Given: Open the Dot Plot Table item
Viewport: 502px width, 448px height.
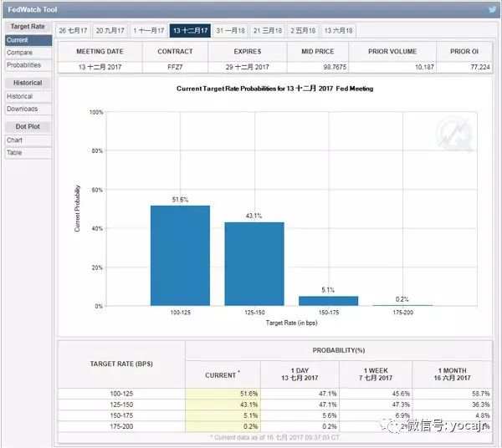Looking at the screenshot, I should (x=28, y=152).
